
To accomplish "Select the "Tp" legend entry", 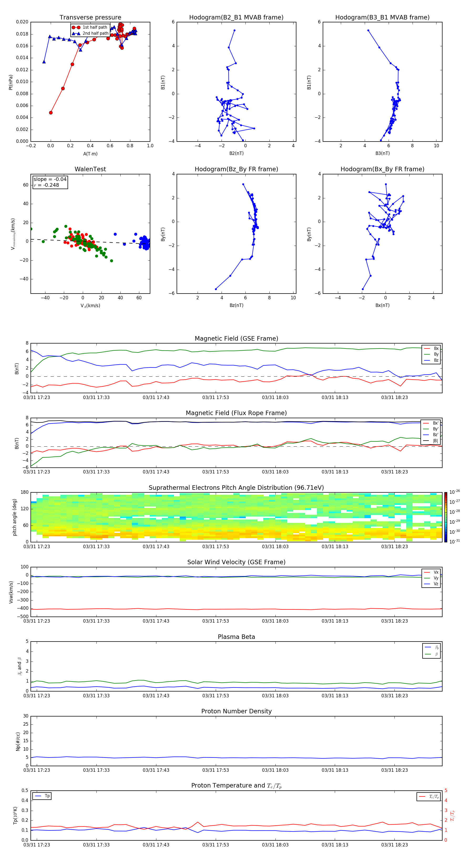I will (42, 796).
